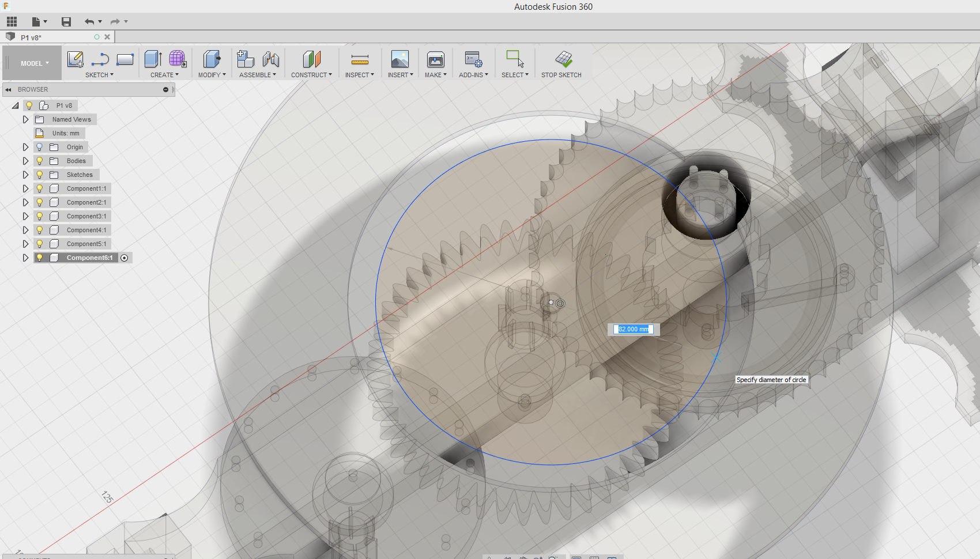
Task: Expand the Named Views folder
Action: pos(25,119)
